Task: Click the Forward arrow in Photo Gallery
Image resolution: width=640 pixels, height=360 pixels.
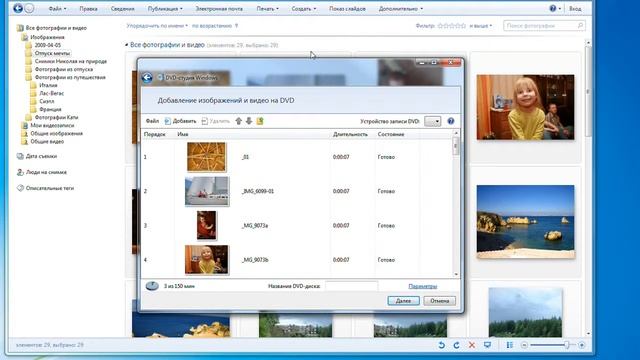Action: 29,8
